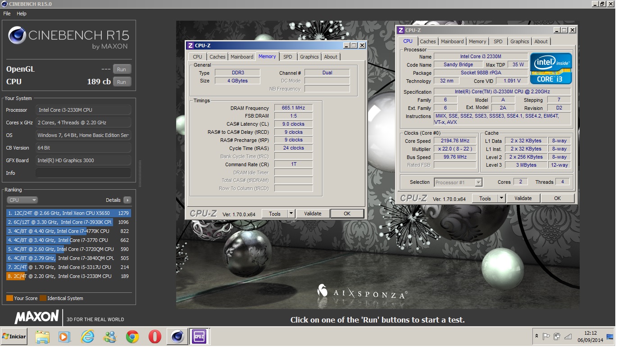Screen dimensions: 627x364
Task: Show hidden tray icons arrow
Action: click(x=536, y=336)
